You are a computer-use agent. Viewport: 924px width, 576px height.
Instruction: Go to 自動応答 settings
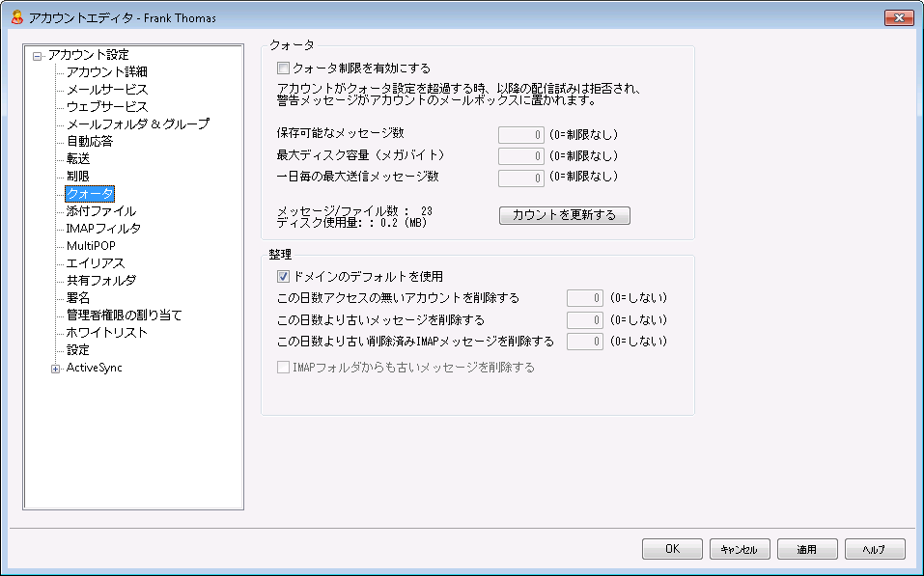point(89,141)
